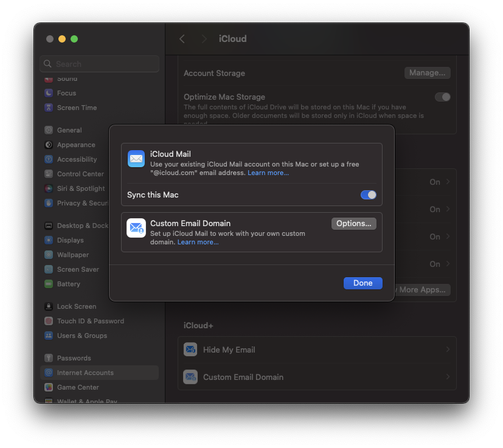The width and height of the screenshot is (503, 448).
Task: Select Internet Accounts in sidebar
Action: (x=100, y=373)
